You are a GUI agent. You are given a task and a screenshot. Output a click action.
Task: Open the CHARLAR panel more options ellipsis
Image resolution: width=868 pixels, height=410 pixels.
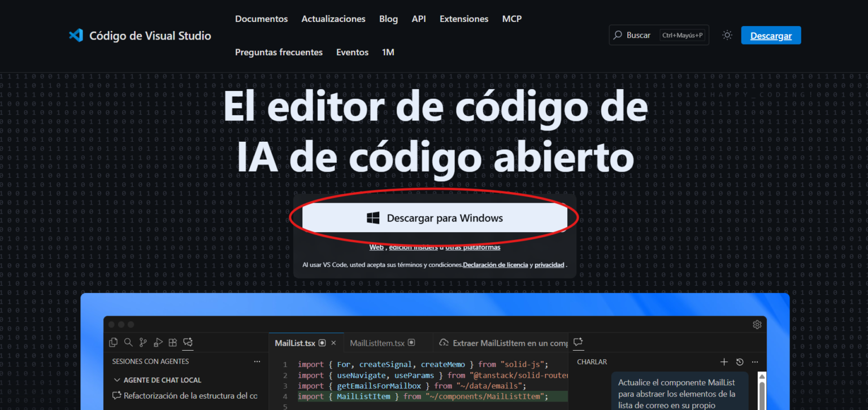tap(755, 361)
